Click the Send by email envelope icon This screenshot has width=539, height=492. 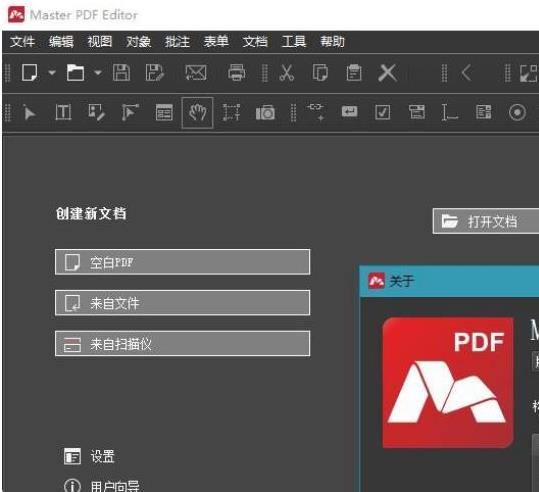click(x=196, y=73)
